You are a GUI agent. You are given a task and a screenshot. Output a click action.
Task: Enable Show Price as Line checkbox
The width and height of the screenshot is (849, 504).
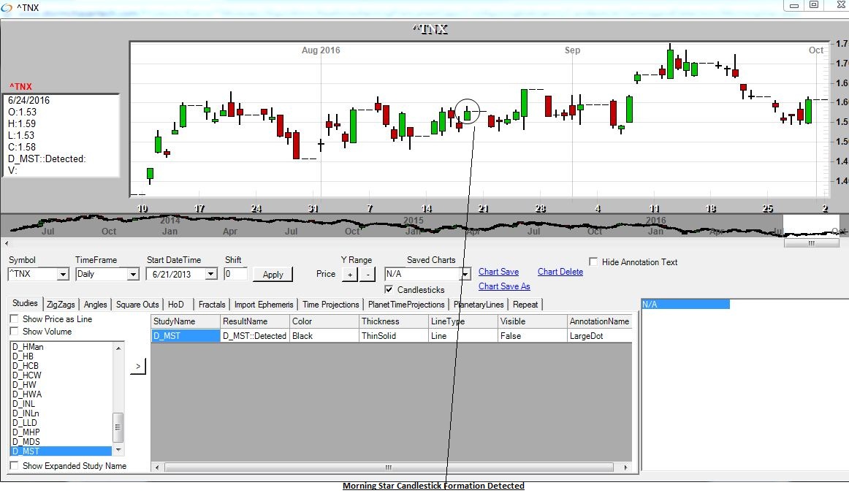(x=15, y=319)
